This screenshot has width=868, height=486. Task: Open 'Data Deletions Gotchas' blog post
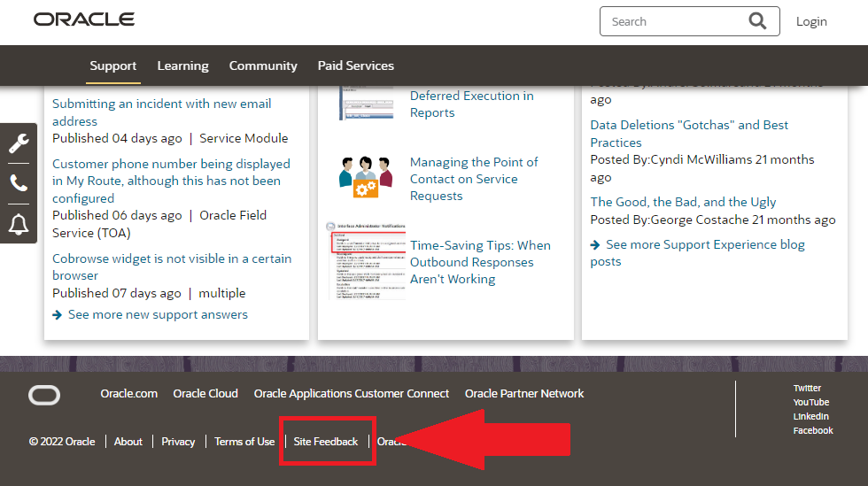pos(689,134)
